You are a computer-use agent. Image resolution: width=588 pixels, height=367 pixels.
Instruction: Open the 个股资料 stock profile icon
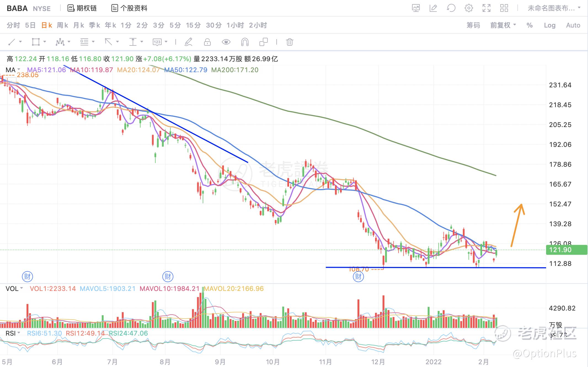click(x=114, y=8)
